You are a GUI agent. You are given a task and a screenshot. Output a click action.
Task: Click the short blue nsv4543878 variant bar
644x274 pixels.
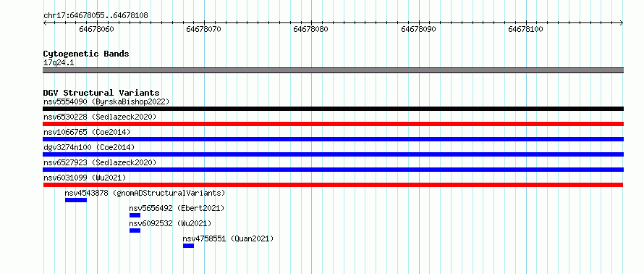[x=76, y=200]
